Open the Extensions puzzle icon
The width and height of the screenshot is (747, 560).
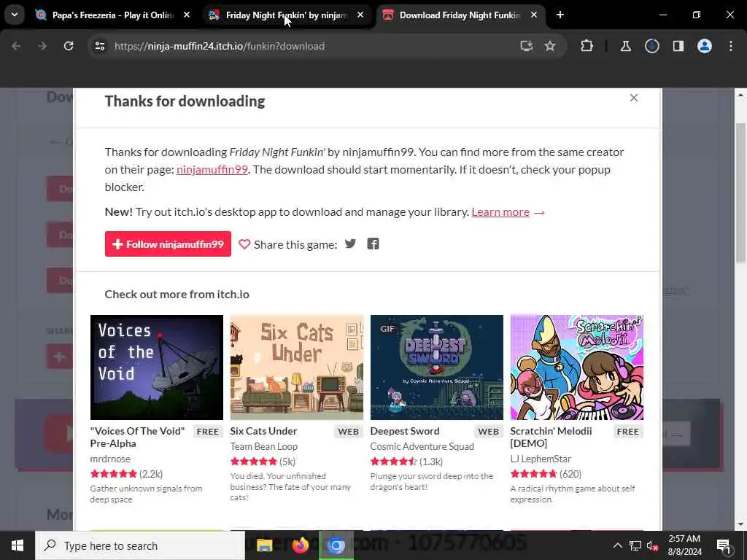pos(587,46)
